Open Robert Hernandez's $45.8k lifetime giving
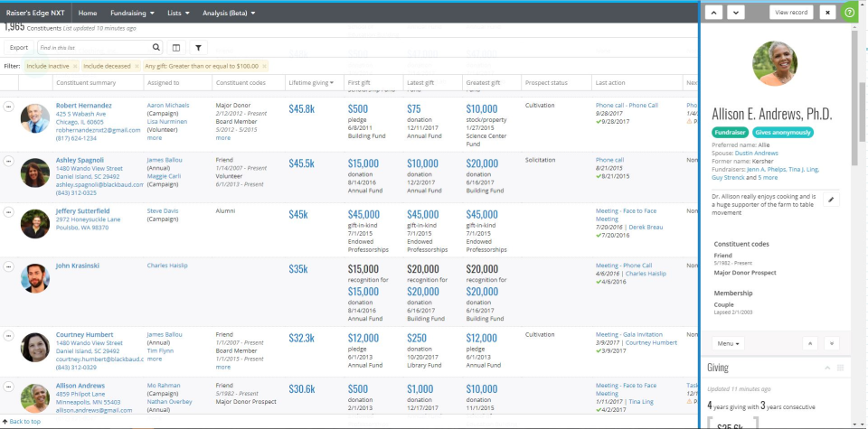 coord(301,109)
